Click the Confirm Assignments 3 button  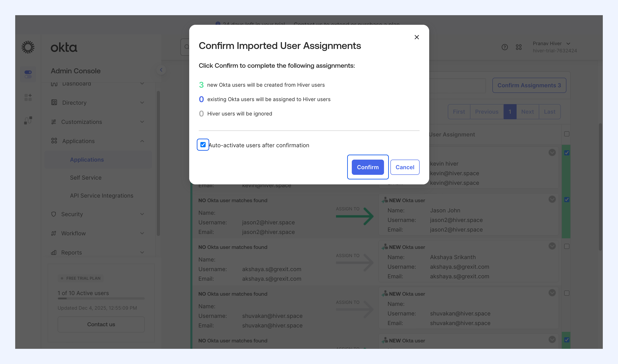click(529, 85)
